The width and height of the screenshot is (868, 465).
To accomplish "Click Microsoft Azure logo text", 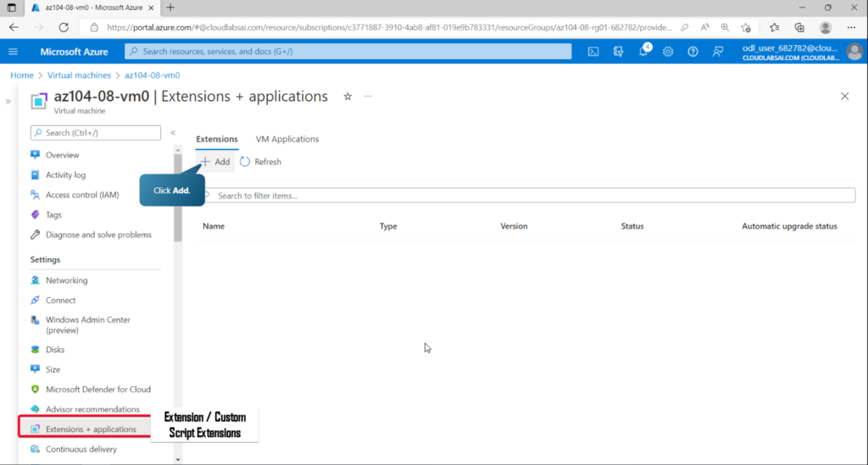I will tap(75, 52).
